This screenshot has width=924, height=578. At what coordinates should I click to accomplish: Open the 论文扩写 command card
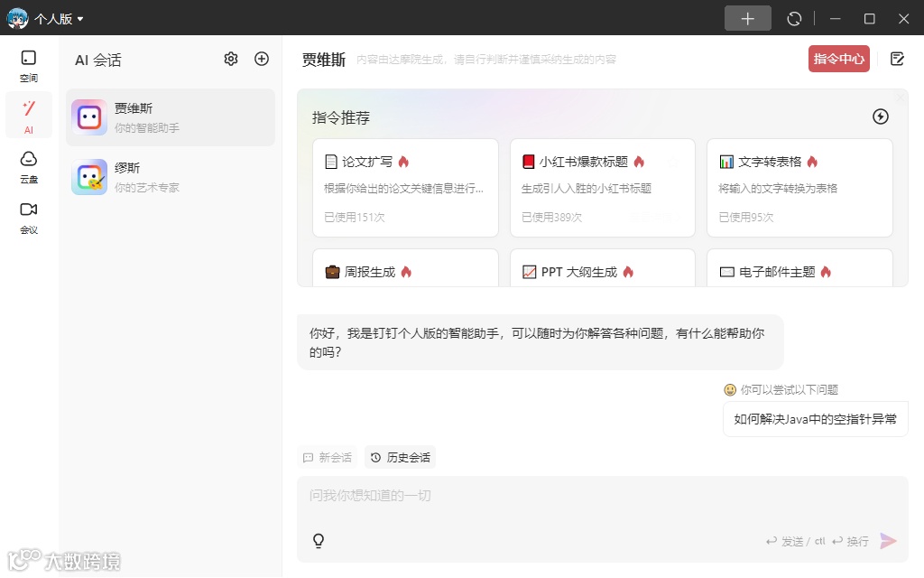(405, 188)
